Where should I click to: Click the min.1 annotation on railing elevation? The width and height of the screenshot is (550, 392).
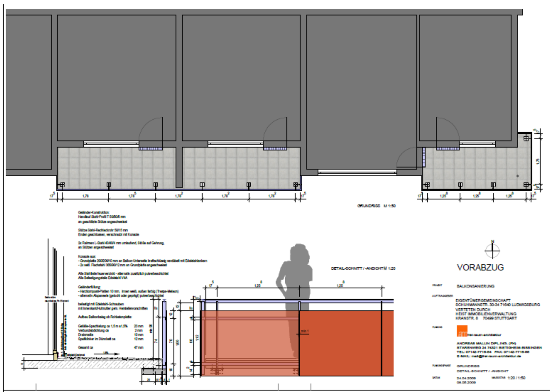pyautogui.click(x=305, y=331)
